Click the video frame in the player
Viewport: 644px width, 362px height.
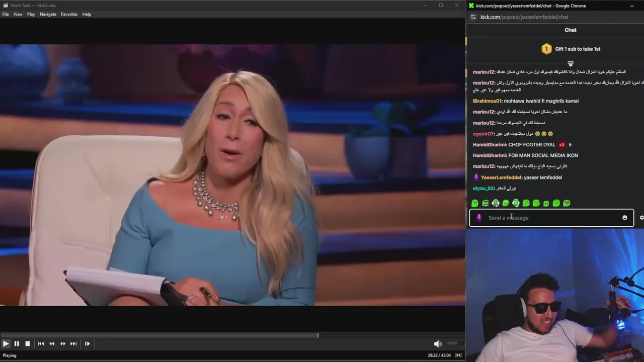(232, 175)
